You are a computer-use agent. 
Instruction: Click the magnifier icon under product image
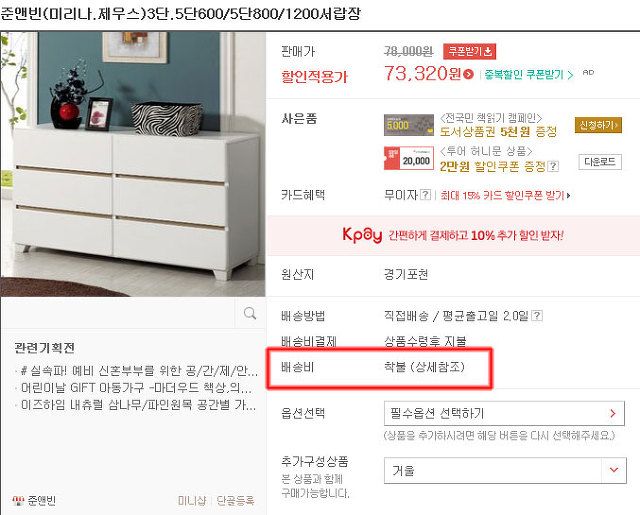(x=250, y=313)
